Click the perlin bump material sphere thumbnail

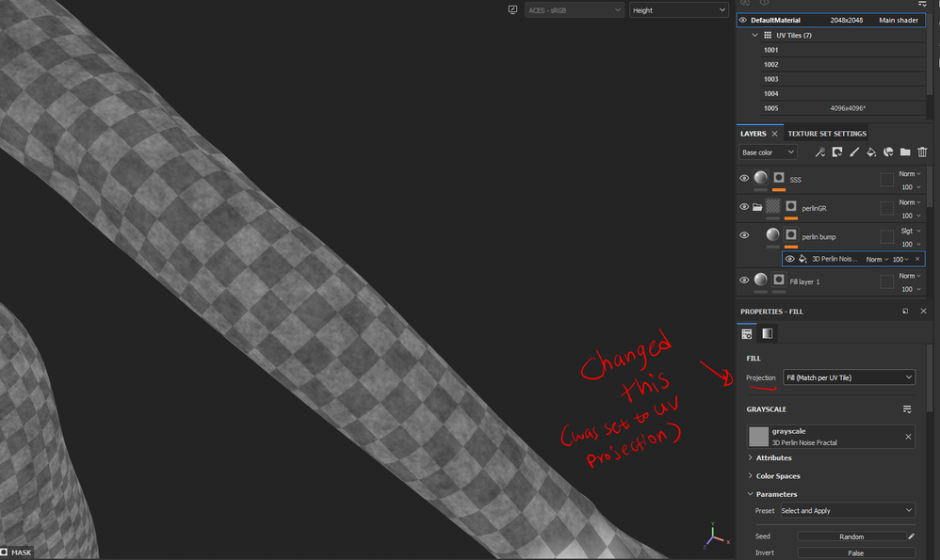(x=772, y=234)
